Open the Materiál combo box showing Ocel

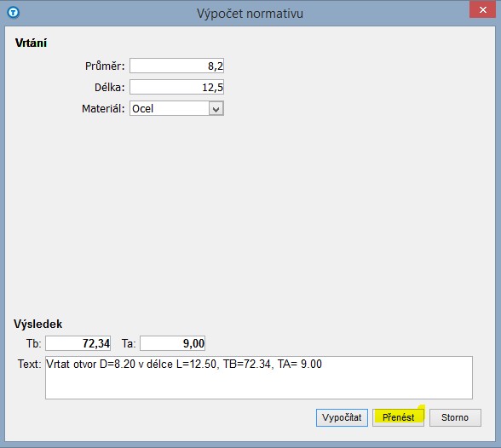(x=176, y=108)
